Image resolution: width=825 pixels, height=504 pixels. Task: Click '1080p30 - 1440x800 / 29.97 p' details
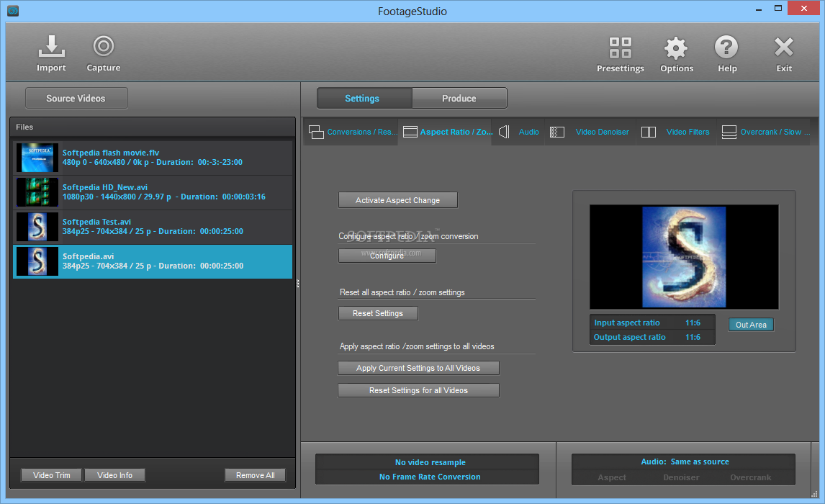point(117,197)
